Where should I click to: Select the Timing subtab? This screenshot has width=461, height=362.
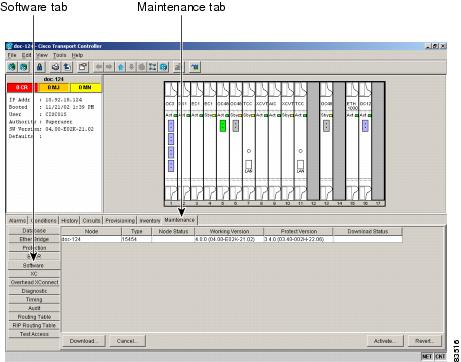[x=34, y=299]
